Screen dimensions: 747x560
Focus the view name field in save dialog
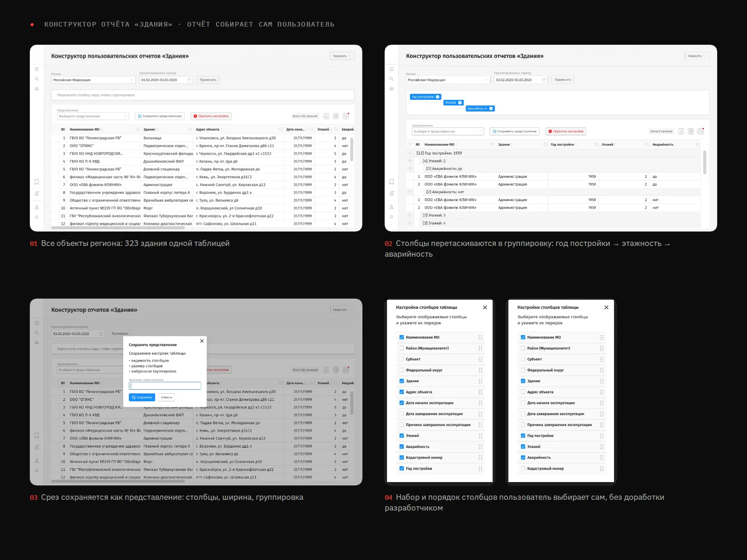tap(165, 386)
